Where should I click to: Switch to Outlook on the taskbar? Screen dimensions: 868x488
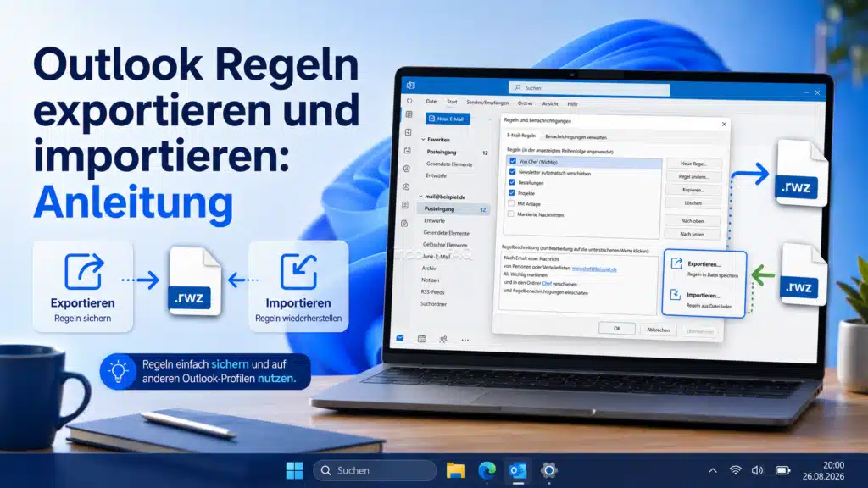pos(518,470)
